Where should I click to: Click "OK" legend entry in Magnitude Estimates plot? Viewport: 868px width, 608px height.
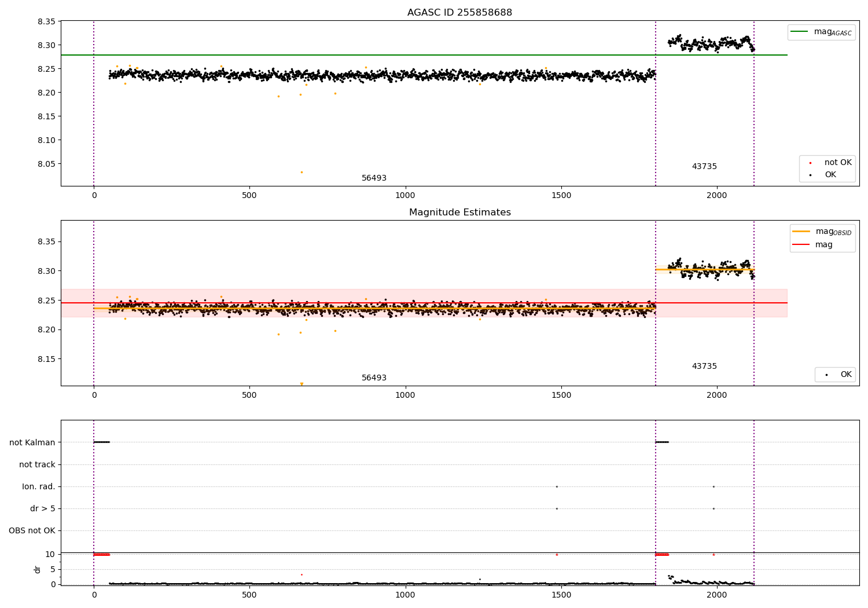click(838, 375)
